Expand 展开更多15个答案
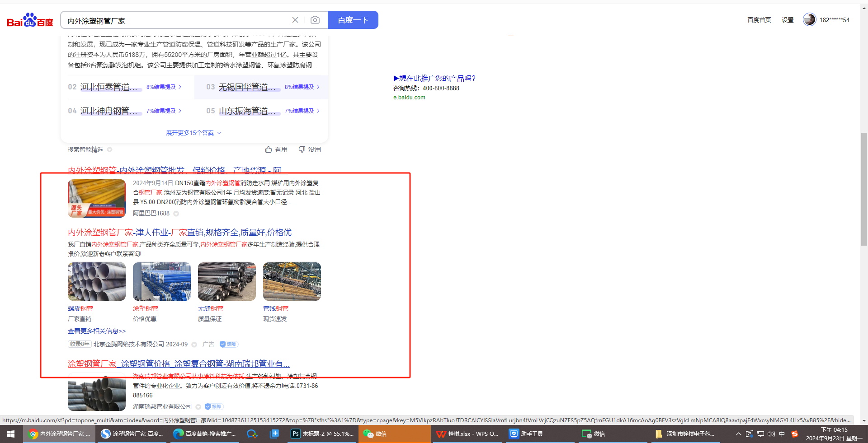Image resolution: width=868 pixels, height=443 pixels. pos(193,133)
